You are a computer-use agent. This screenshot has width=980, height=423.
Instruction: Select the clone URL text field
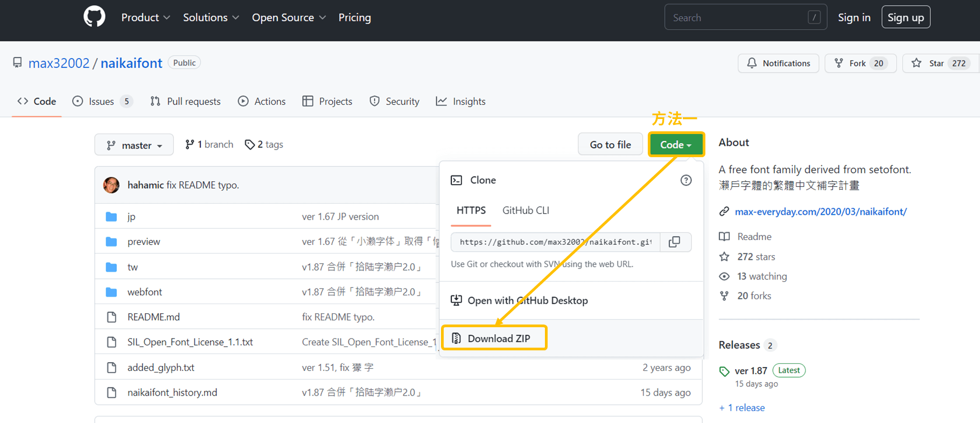point(556,242)
